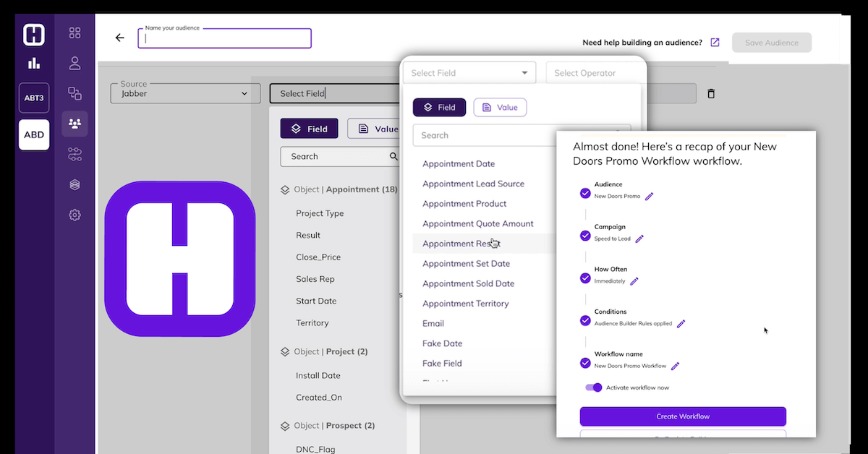Open the integrations shapes icon in sidebar
868x454 pixels.
75,93
